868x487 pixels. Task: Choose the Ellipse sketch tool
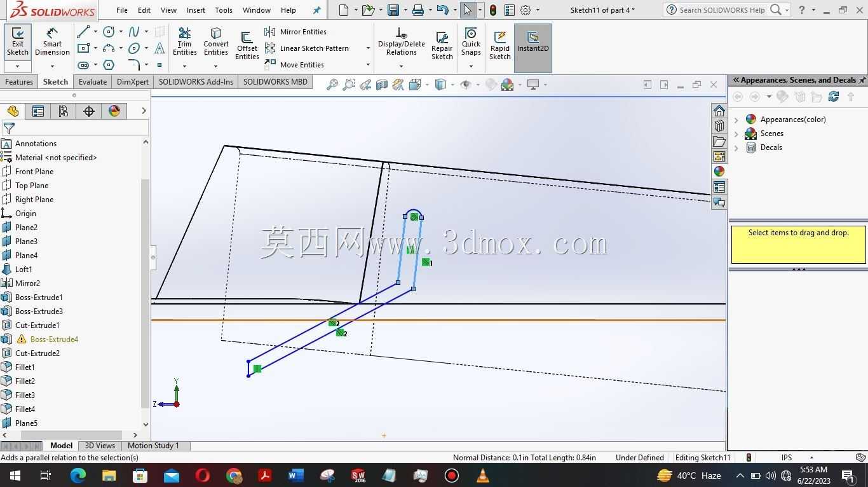point(134,48)
